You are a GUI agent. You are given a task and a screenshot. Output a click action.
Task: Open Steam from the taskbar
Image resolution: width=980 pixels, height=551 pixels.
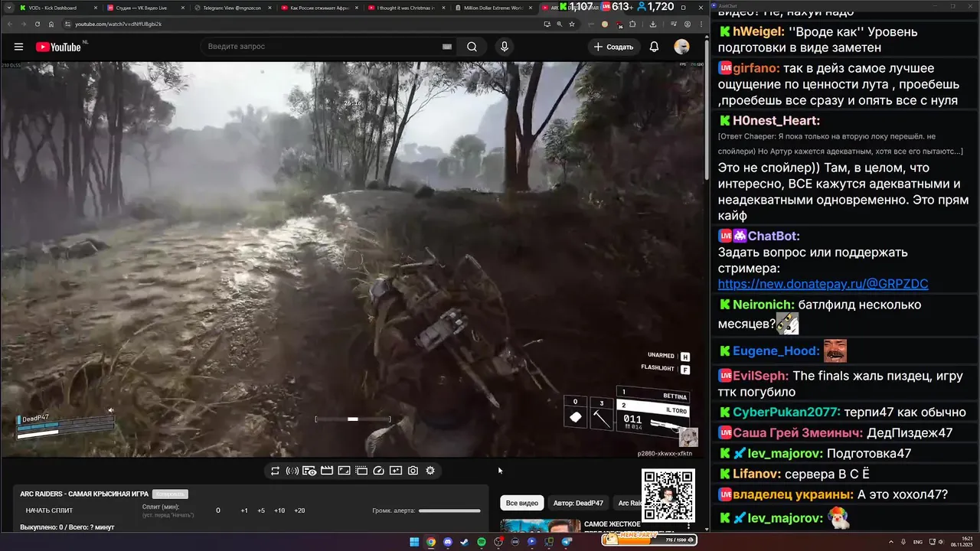tap(465, 542)
